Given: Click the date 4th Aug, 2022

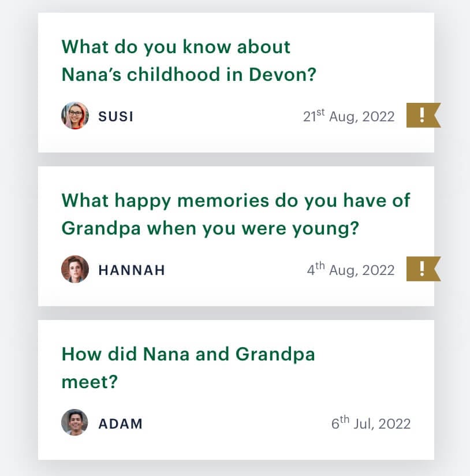Looking at the screenshot, I should point(350,270).
